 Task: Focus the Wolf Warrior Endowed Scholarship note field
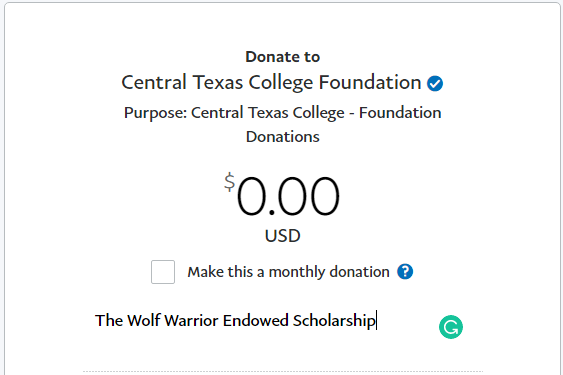266,320
